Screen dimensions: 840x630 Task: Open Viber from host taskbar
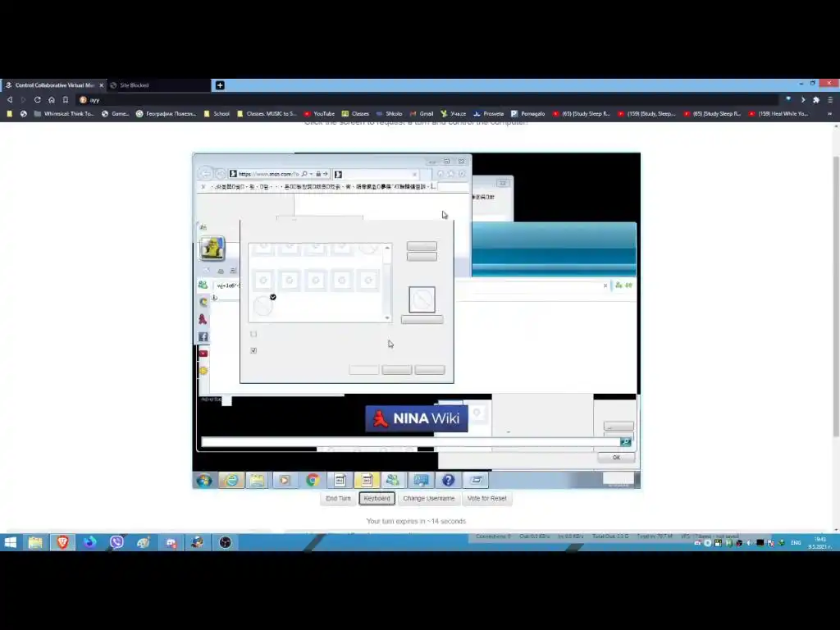click(x=116, y=542)
